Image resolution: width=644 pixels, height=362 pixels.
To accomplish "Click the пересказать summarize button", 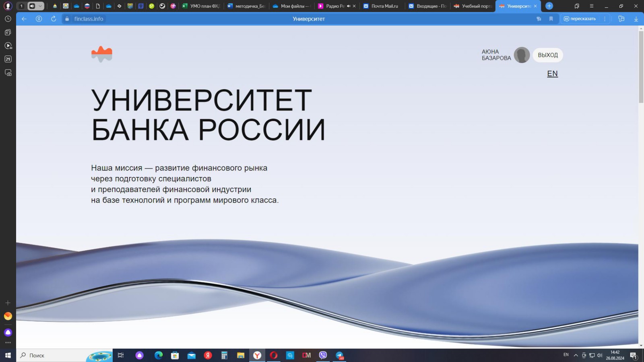I will 580,19.
